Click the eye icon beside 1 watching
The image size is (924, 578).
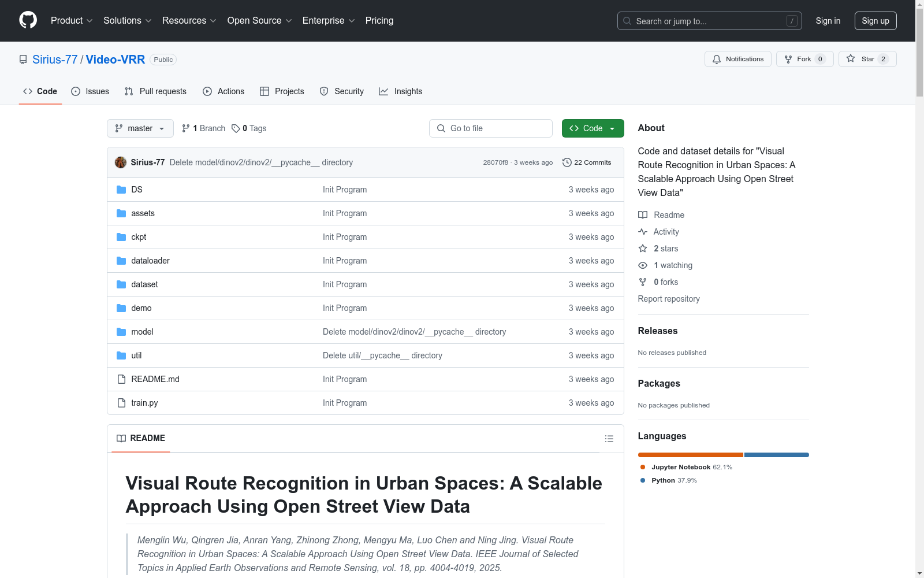643,265
